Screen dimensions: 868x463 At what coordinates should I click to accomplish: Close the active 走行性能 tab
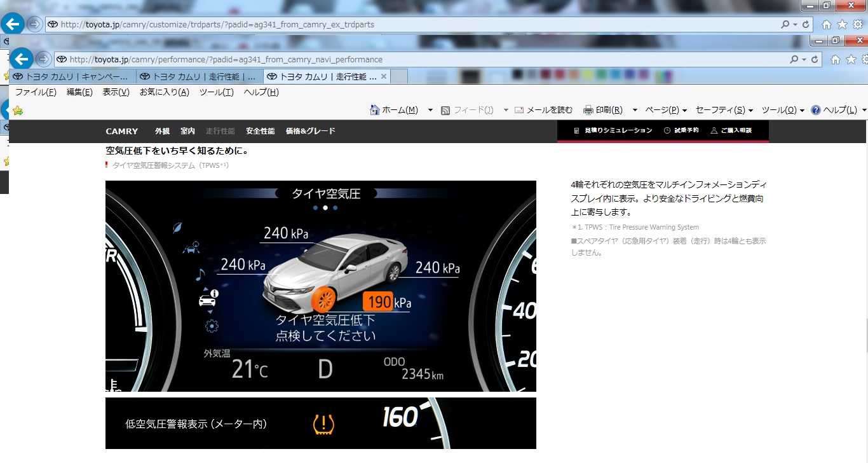383,76
